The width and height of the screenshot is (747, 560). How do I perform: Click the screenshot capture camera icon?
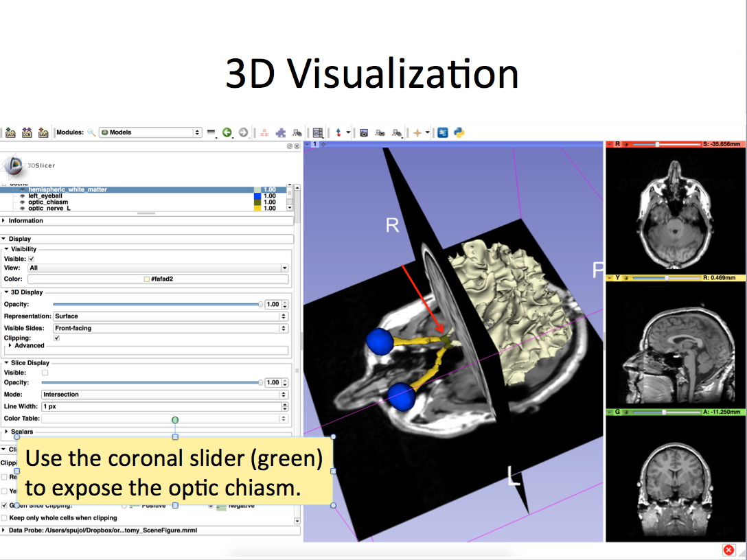(x=364, y=133)
